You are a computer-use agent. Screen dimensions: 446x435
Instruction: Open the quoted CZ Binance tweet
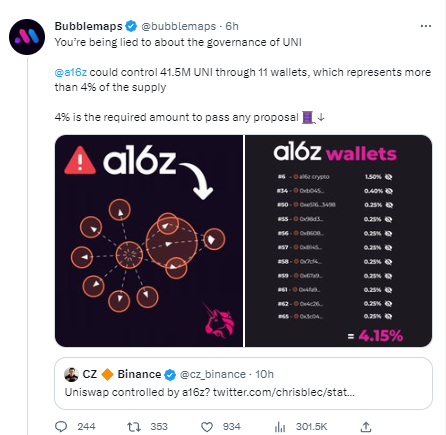click(x=243, y=383)
